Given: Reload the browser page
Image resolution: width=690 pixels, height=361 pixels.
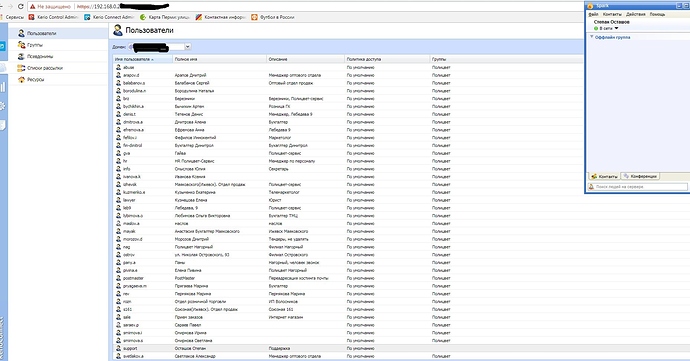Looking at the screenshot, I should click(20, 7).
